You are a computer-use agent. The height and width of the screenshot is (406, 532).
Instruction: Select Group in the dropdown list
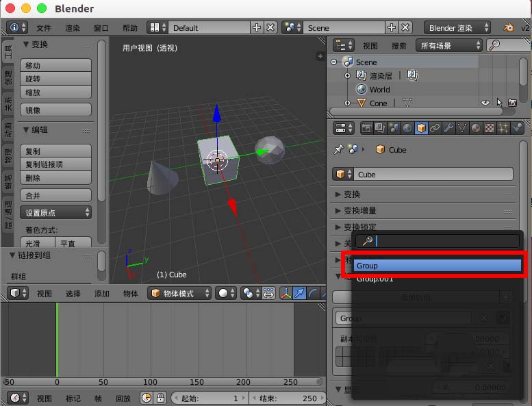(x=437, y=266)
